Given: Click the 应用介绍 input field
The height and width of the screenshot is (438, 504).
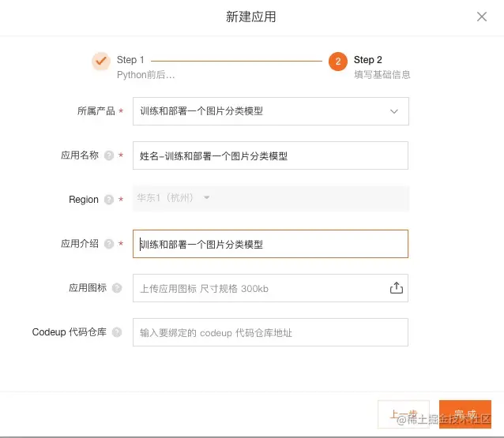Looking at the screenshot, I should [x=270, y=244].
